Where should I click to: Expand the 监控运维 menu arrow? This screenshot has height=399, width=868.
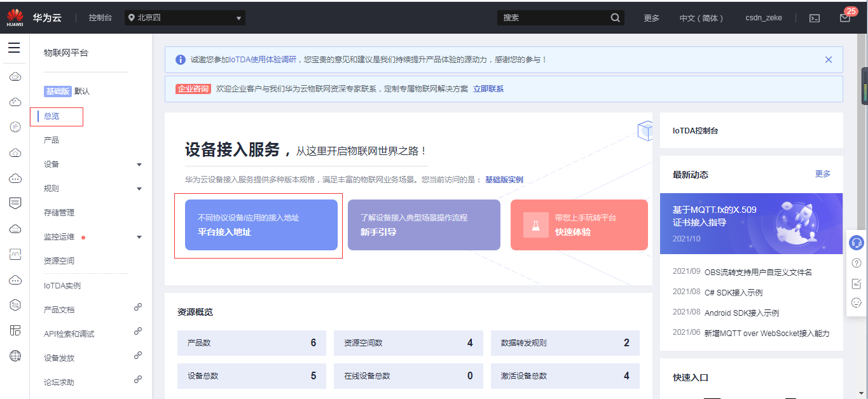coord(139,237)
